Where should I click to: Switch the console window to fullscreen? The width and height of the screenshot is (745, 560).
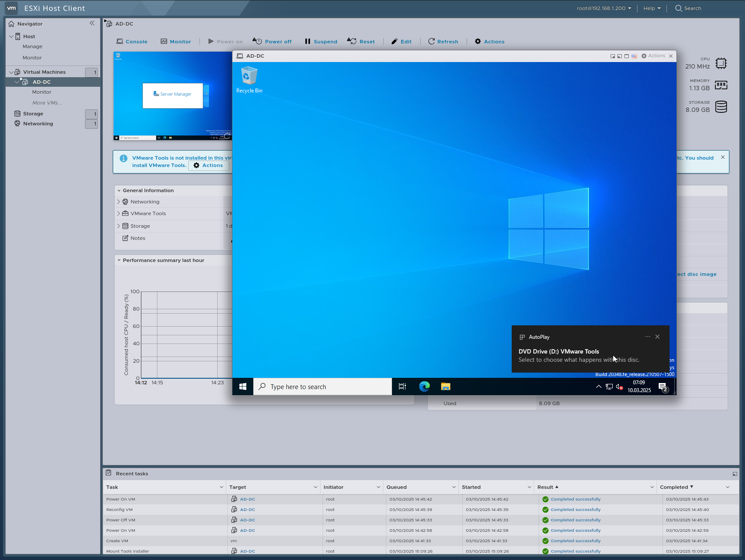(x=627, y=56)
